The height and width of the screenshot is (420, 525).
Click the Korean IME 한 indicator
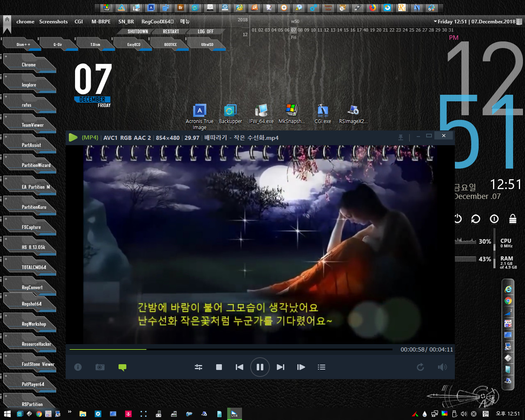[x=486, y=414]
